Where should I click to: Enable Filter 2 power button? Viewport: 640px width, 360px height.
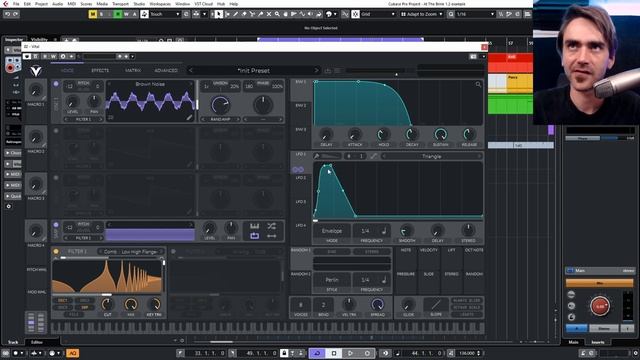coord(173,251)
